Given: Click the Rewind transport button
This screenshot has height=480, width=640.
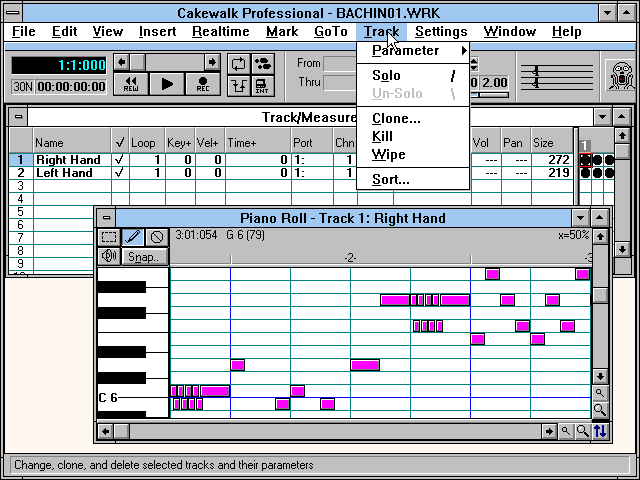Looking at the screenshot, I should pyautogui.click(x=131, y=84).
